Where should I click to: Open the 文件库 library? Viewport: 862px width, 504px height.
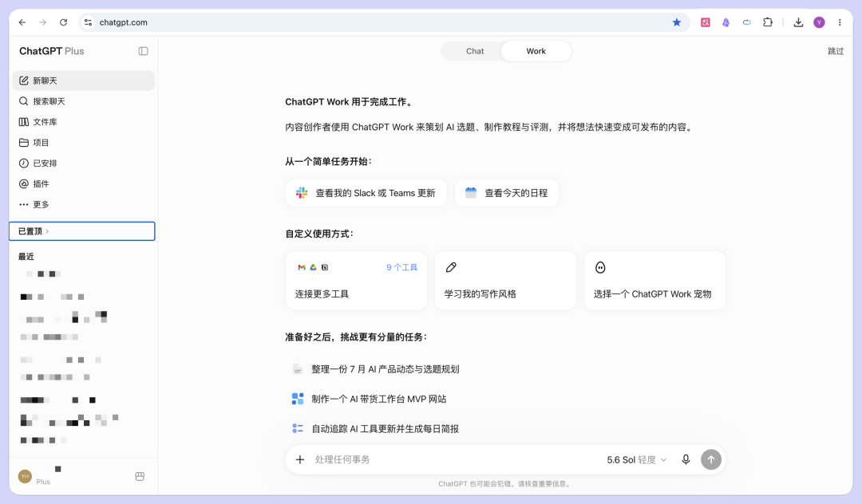tap(84, 122)
